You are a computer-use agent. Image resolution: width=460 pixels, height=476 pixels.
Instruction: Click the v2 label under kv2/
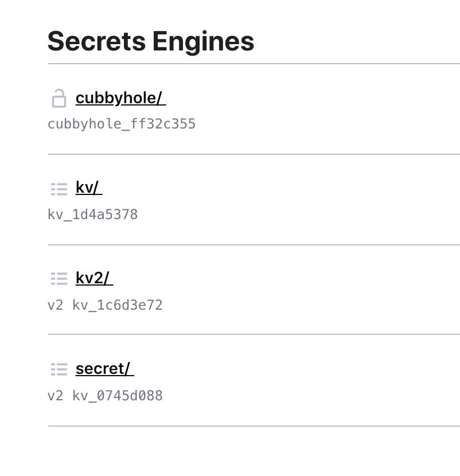[x=55, y=306]
